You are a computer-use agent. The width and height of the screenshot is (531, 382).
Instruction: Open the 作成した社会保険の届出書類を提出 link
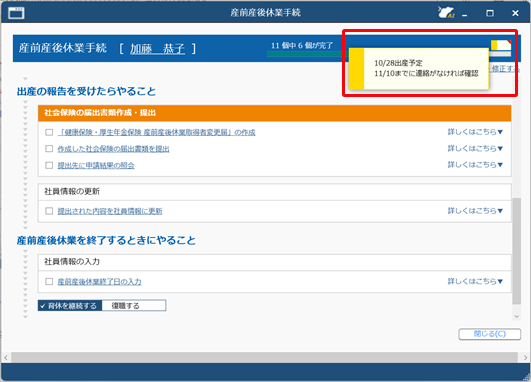[x=113, y=149]
